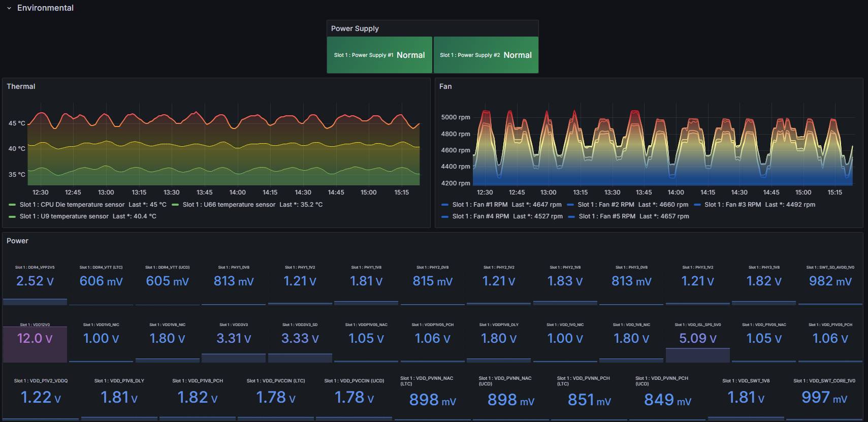Click the Fan #4 RPM legend color
Screen dimensions: 868x422
click(445, 216)
